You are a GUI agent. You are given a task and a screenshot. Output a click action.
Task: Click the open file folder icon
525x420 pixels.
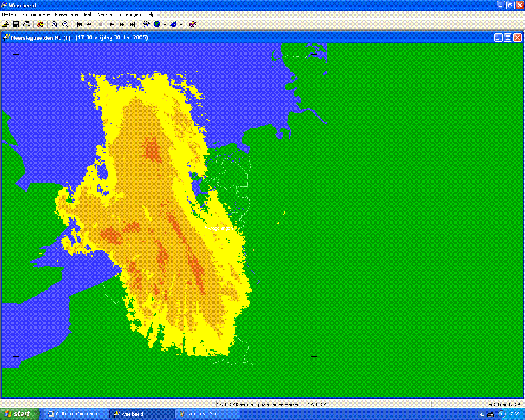[5, 25]
